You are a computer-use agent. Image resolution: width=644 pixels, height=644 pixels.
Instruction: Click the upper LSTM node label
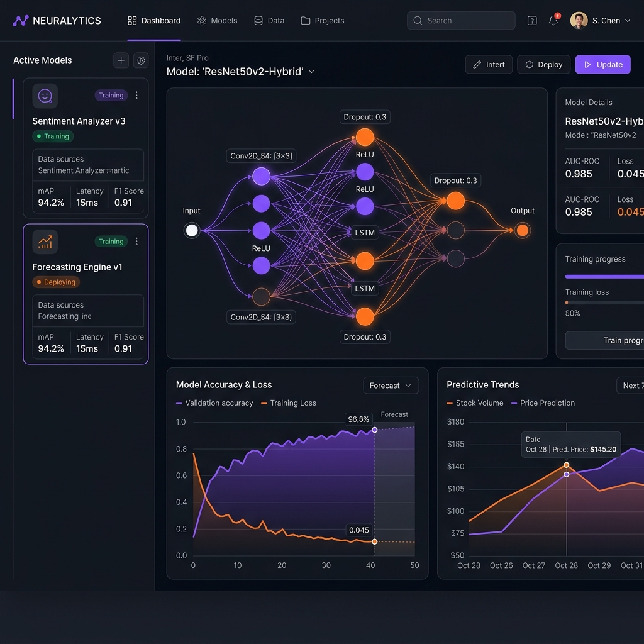point(365,233)
